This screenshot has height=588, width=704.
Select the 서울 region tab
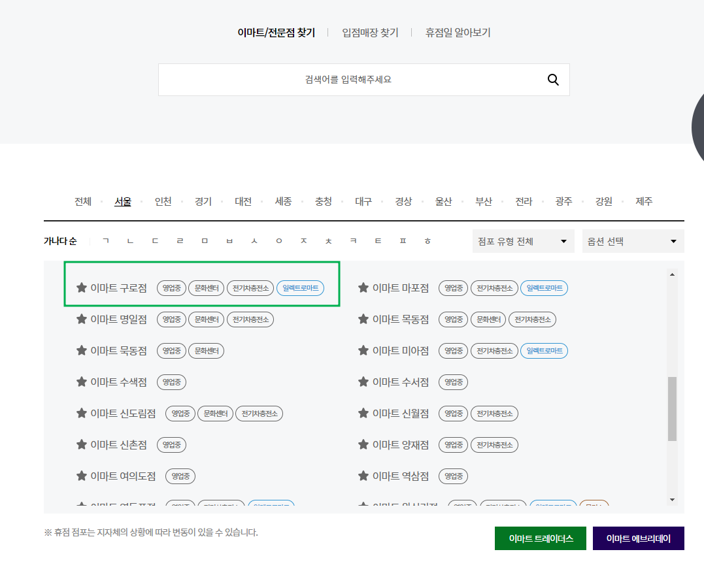coord(123,201)
